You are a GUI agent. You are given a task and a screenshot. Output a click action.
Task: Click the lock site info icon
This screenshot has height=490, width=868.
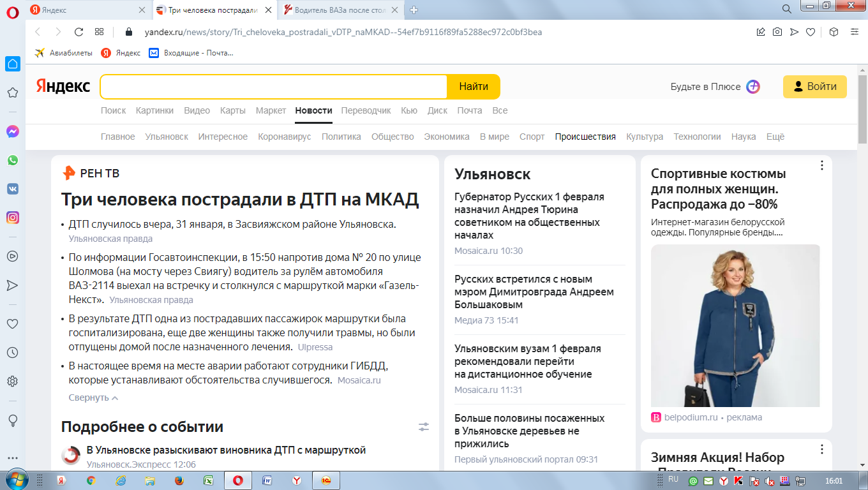[x=128, y=32]
